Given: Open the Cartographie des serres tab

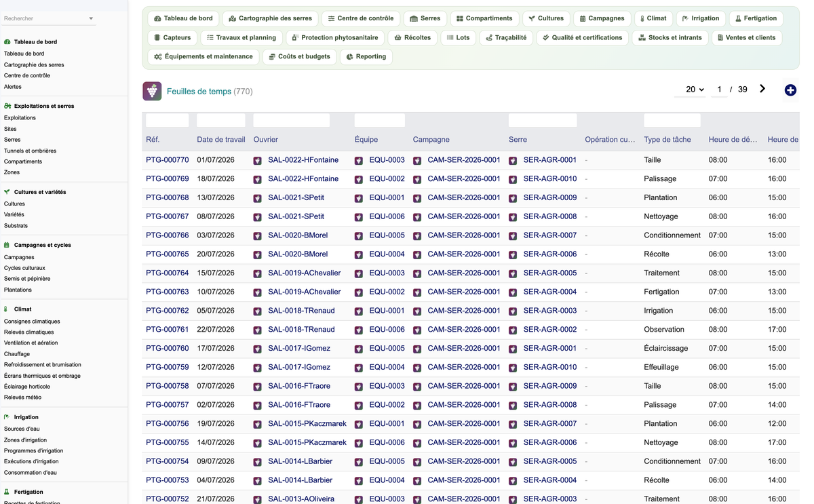Looking at the screenshot, I should 269,18.
